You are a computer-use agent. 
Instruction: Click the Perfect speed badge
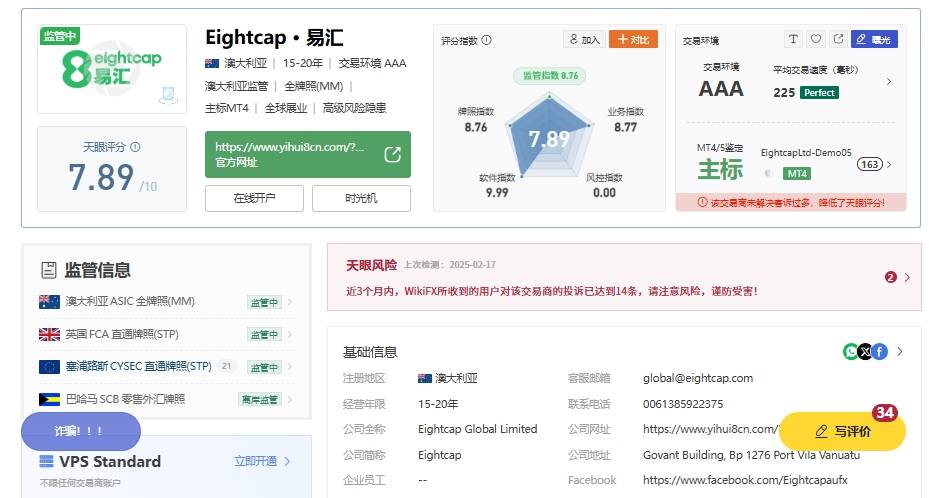tap(819, 93)
